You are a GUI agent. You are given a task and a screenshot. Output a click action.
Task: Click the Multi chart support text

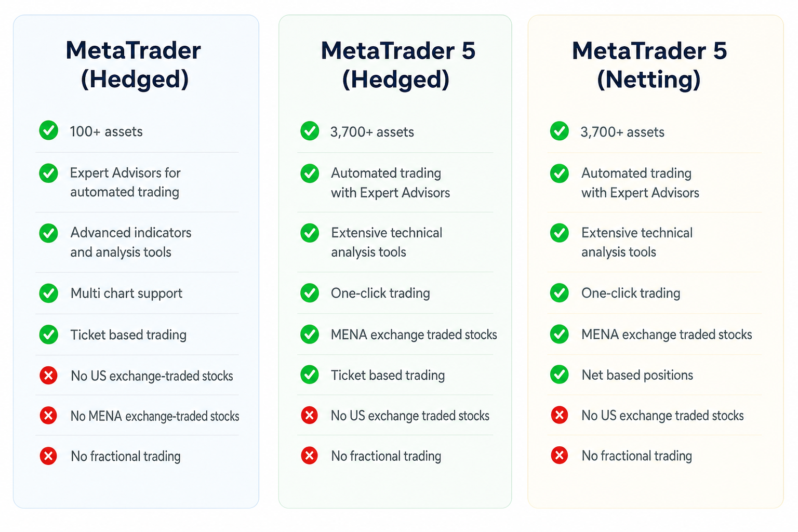click(126, 293)
